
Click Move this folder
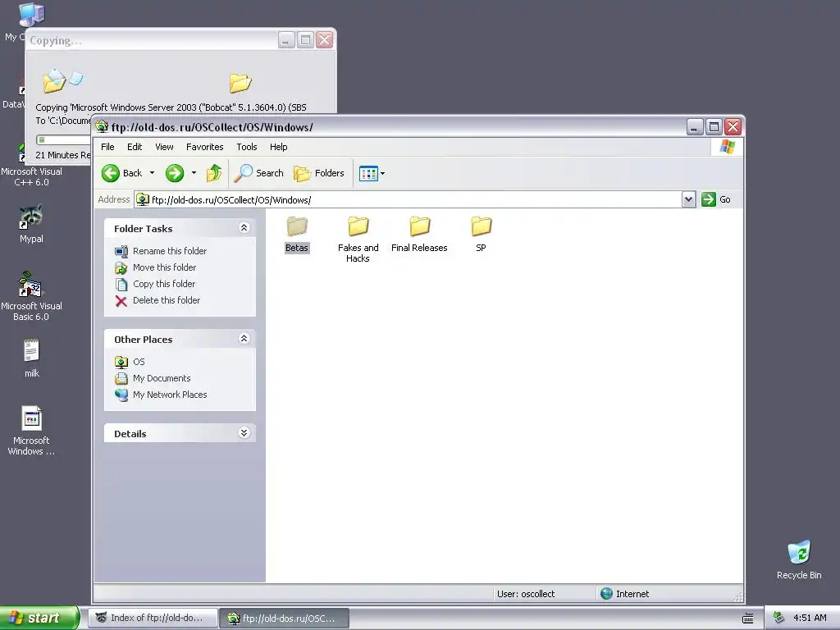tap(156, 267)
